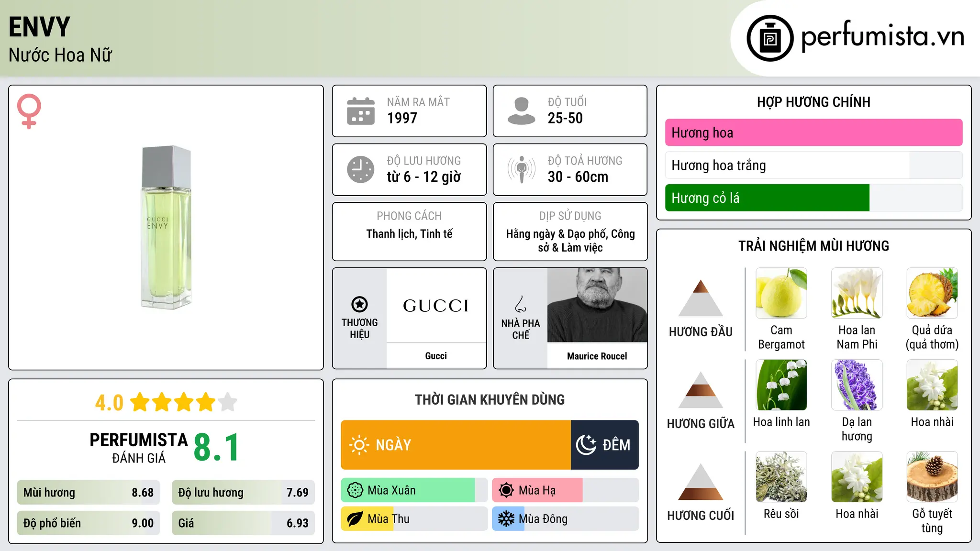Image resolution: width=980 pixels, height=551 pixels.
Task: Click the release year value 1997
Action: [402, 118]
